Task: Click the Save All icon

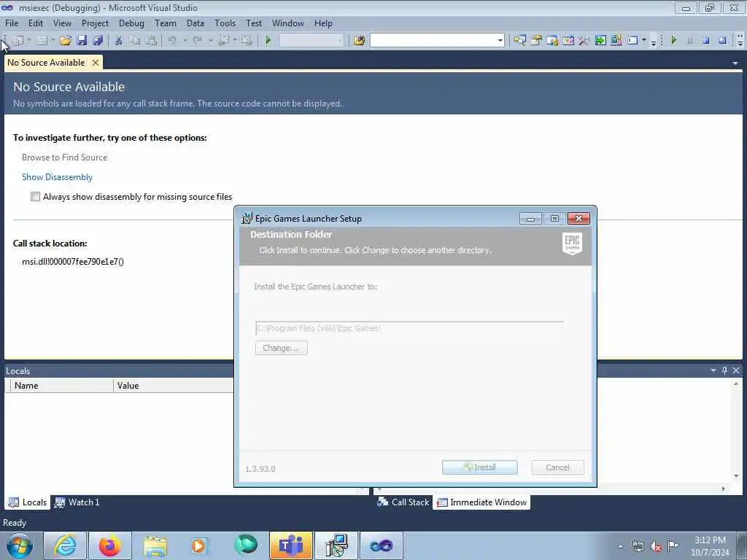Action: pyautogui.click(x=98, y=41)
